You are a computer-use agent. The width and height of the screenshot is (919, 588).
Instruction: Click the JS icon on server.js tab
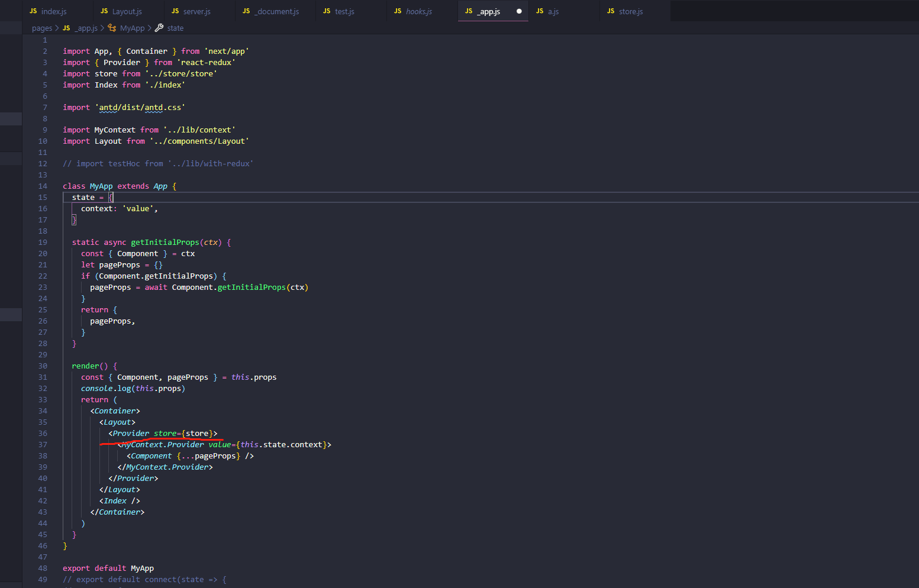point(175,11)
